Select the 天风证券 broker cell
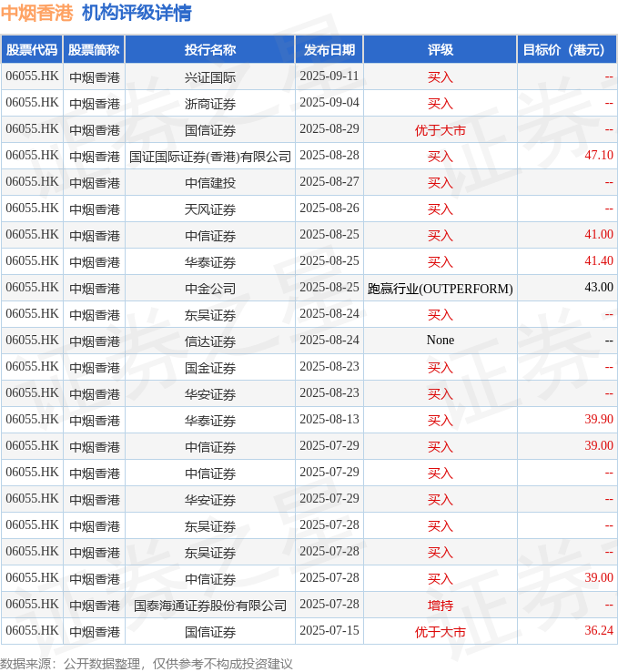Image resolution: width=618 pixels, height=672 pixels. click(x=210, y=209)
